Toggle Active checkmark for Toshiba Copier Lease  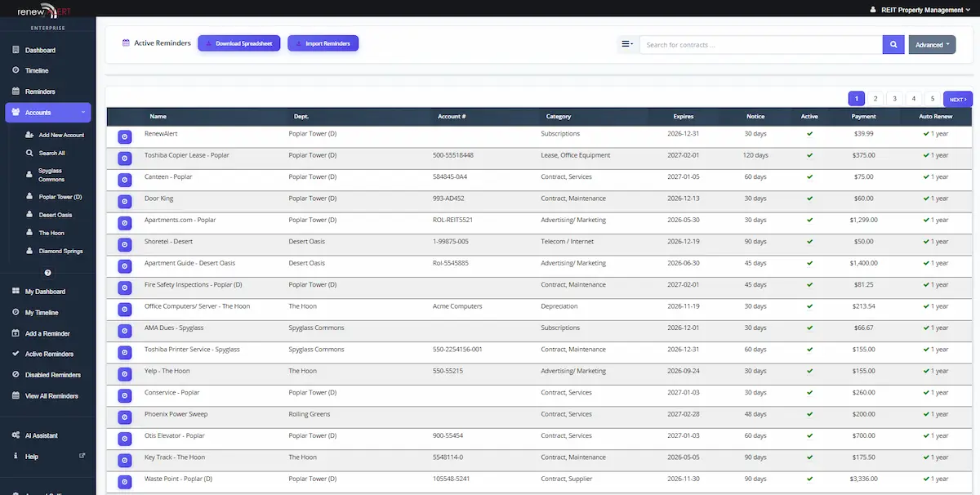click(809, 155)
